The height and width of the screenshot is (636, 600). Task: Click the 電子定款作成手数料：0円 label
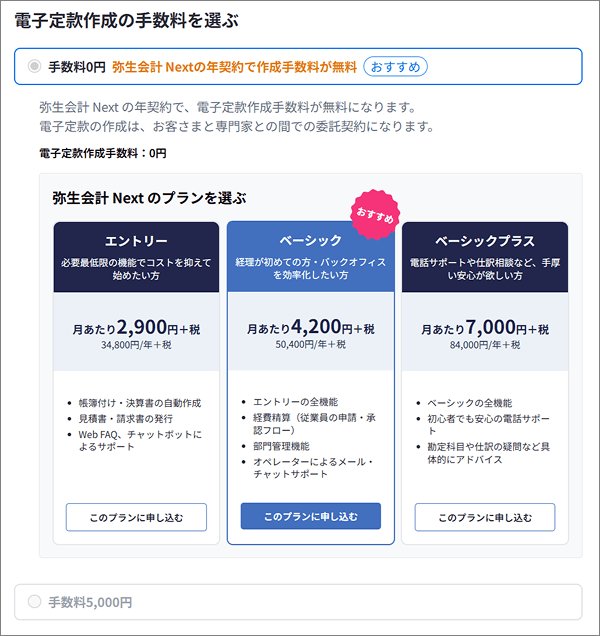(103, 153)
